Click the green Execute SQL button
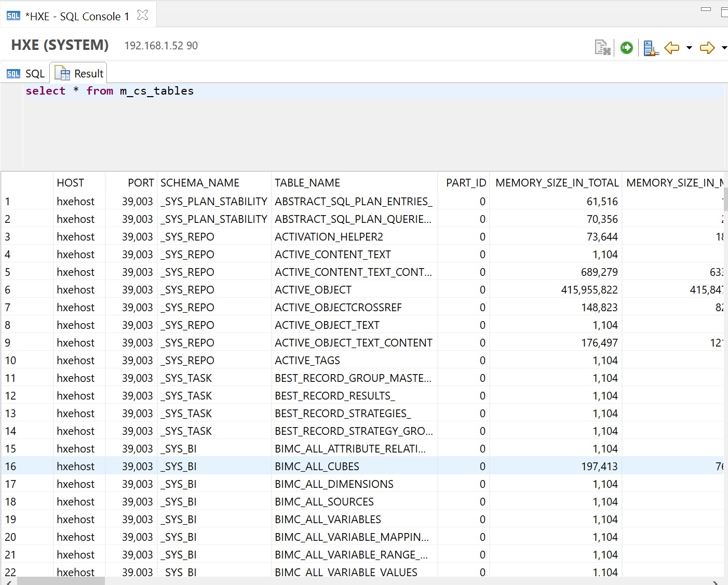This screenshot has width=728, height=585. (627, 48)
